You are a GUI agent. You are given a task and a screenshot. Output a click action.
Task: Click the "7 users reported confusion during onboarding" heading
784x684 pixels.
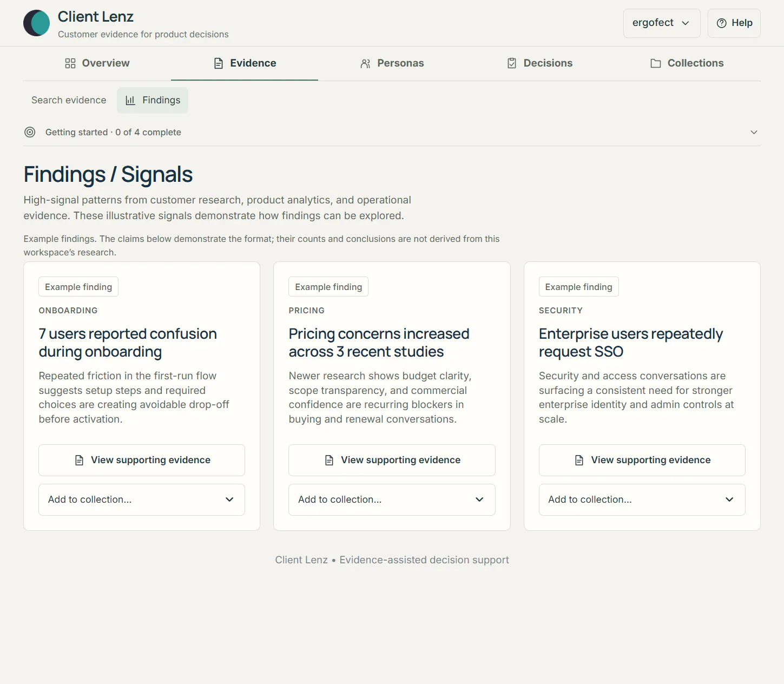[x=128, y=343]
